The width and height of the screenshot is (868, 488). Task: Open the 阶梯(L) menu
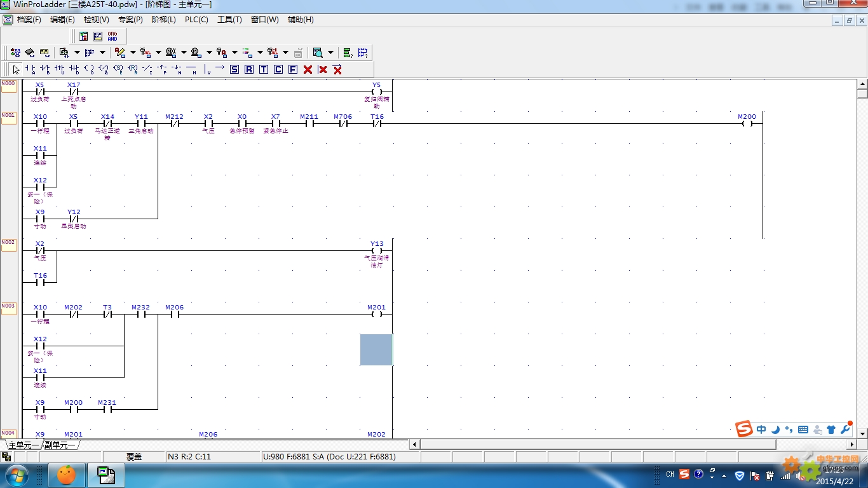tap(164, 20)
